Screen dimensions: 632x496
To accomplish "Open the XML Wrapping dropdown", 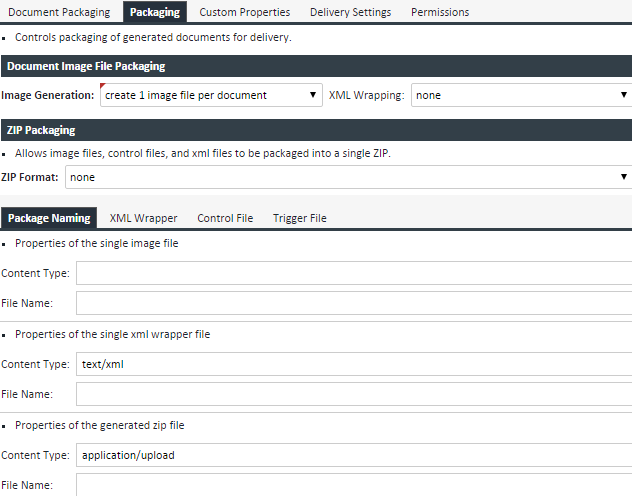I will (x=520, y=96).
